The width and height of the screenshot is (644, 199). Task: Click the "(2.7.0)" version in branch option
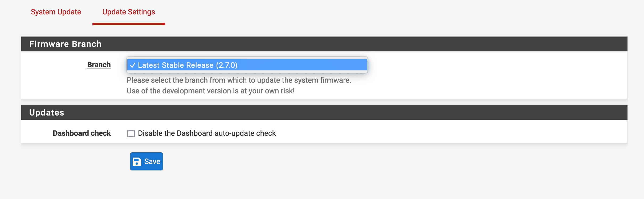(x=227, y=65)
